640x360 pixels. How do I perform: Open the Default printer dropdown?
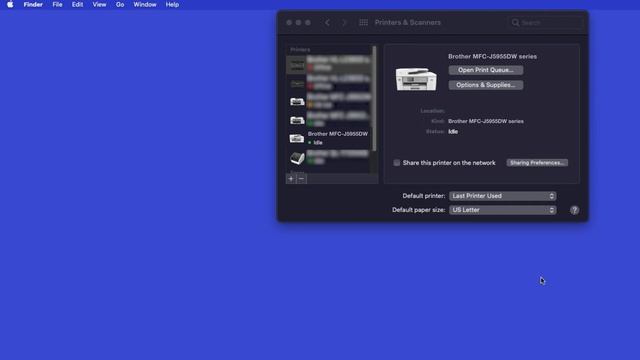502,196
